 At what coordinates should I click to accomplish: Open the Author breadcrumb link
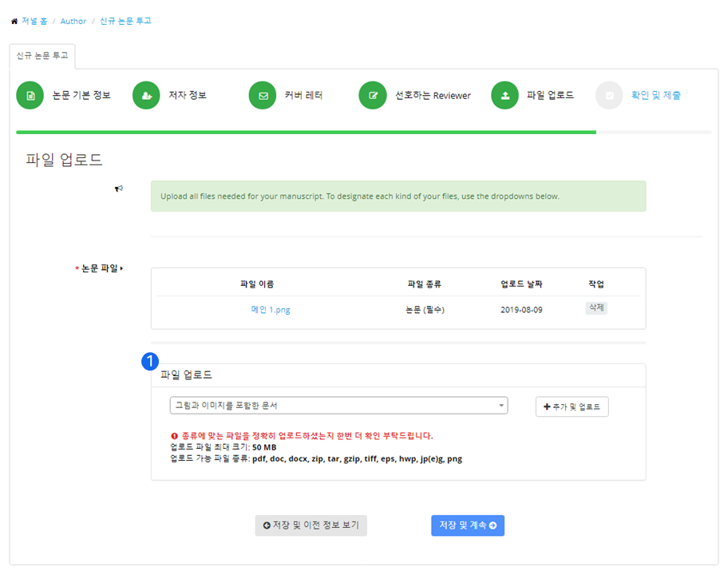click(73, 21)
